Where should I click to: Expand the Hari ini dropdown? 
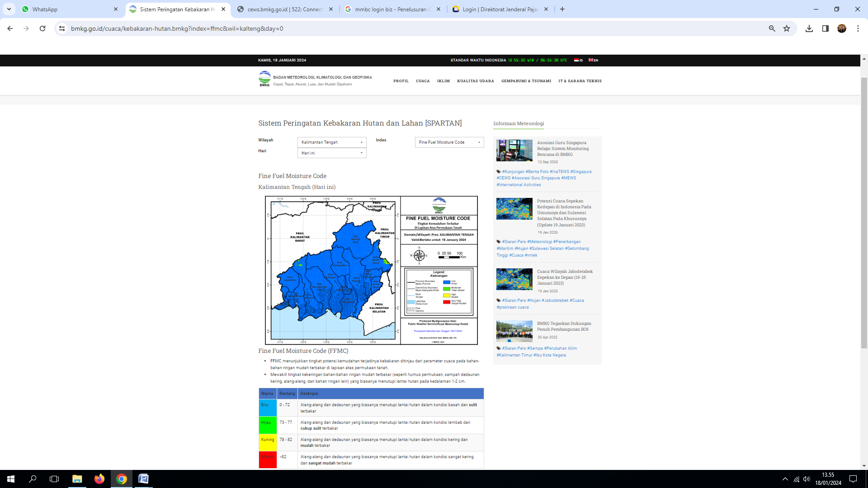[x=332, y=153]
